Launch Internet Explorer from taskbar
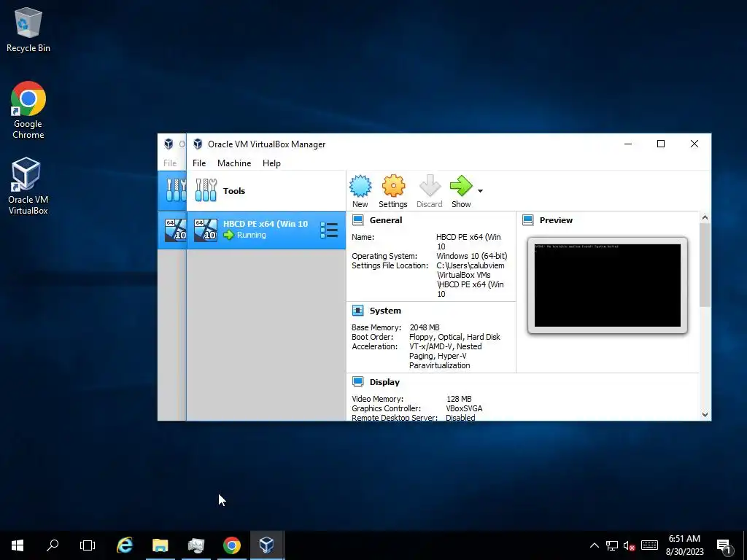The height and width of the screenshot is (560, 747). coord(125,545)
